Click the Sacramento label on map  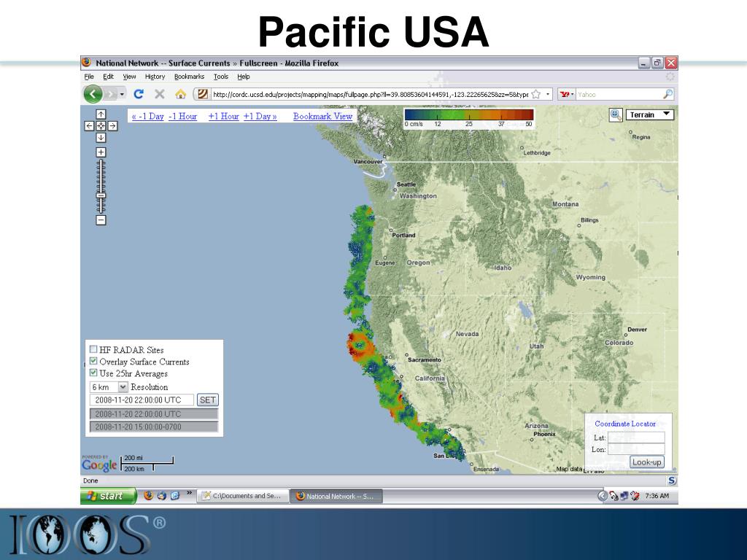pyautogui.click(x=424, y=359)
